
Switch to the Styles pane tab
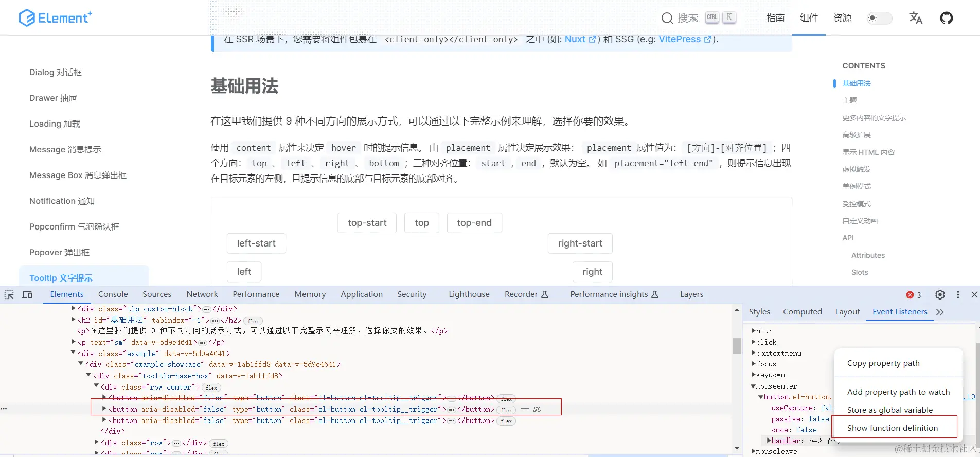759,312
